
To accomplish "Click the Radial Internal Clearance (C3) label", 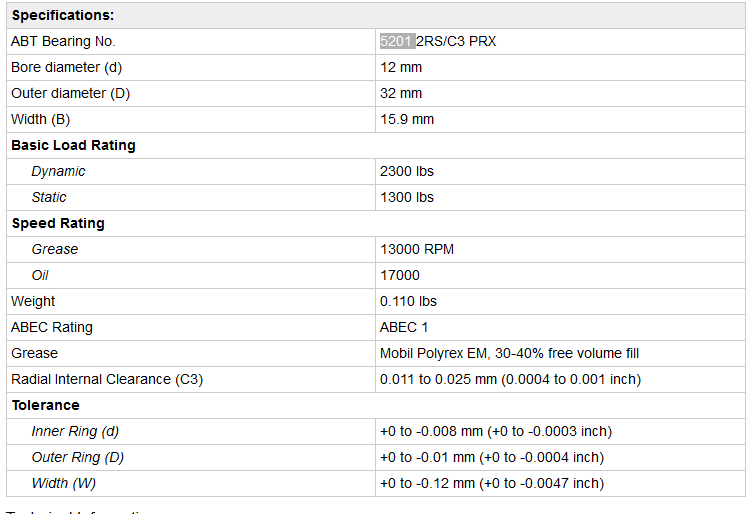I will pyautogui.click(x=107, y=379).
